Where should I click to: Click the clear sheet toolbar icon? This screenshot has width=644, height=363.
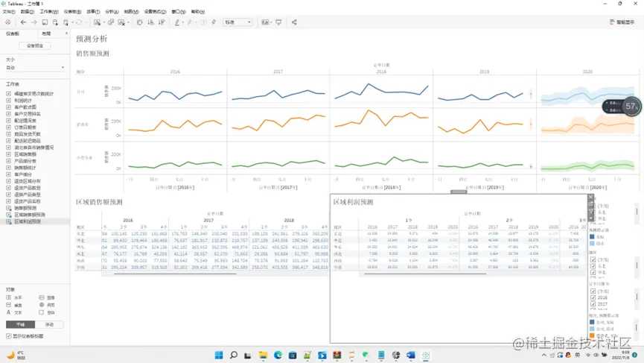pos(121,22)
